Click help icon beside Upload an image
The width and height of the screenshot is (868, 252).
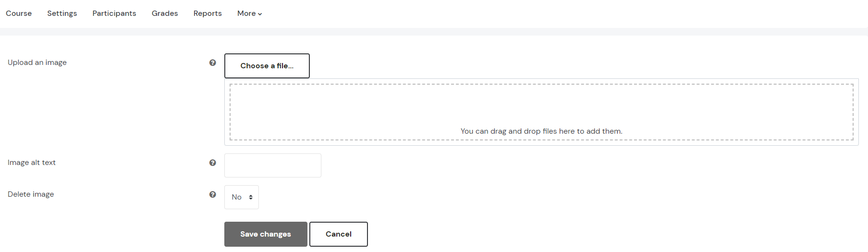pos(212,63)
